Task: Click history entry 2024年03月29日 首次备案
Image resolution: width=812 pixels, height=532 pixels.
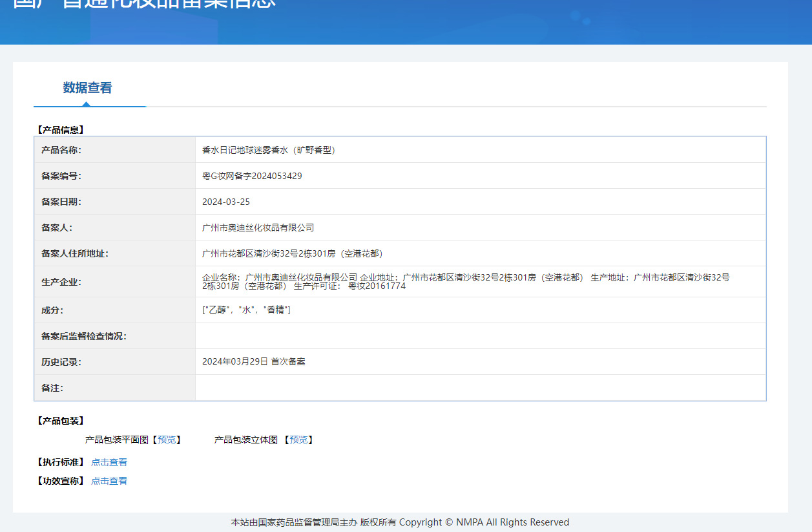Action: 254,362
